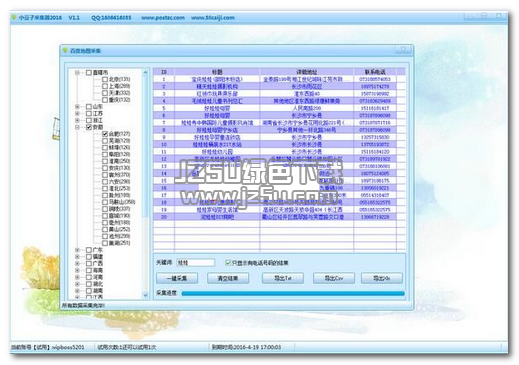The height and width of the screenshot is (365, 519).
Task: Click the 采集进度 progress bar
Action: point(293,293)
